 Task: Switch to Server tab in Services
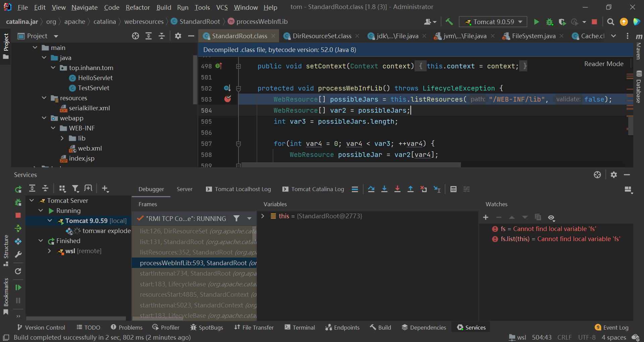tap(184, 189)
